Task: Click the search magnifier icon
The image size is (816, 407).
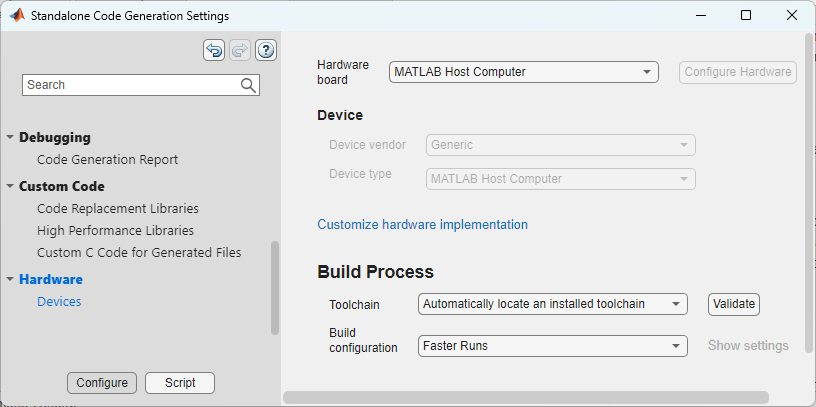Action: click(249, 85)
